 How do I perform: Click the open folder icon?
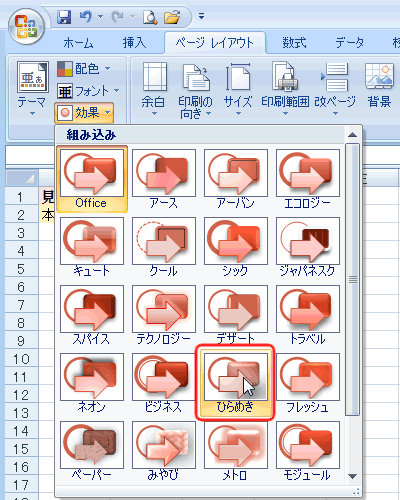pos(172,17)
